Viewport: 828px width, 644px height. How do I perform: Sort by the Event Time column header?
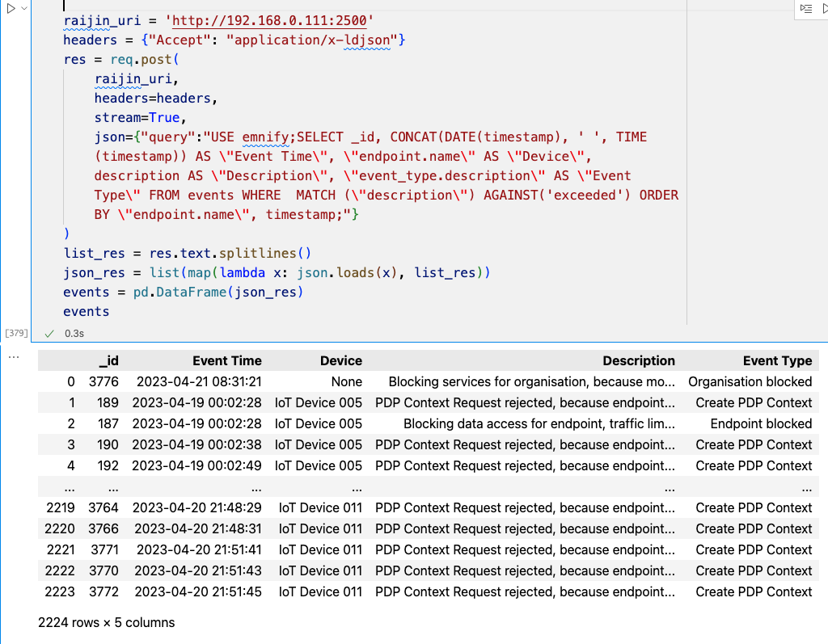click(x=226, y=360)
